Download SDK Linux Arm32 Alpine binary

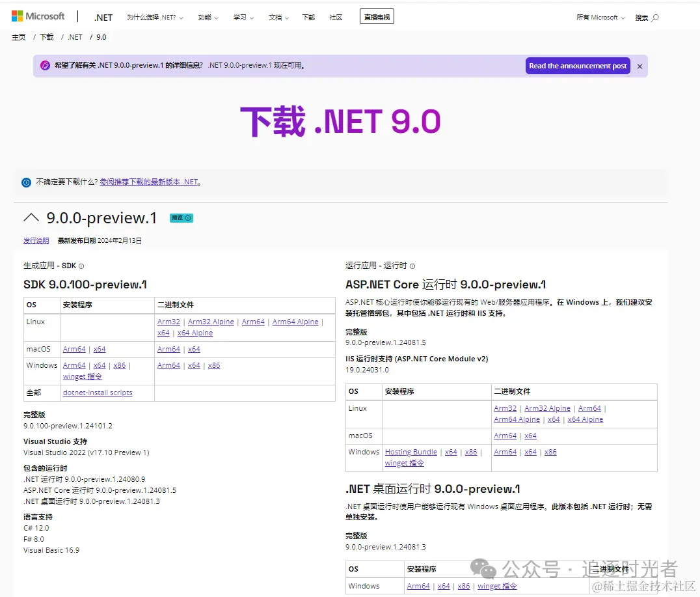211,322
